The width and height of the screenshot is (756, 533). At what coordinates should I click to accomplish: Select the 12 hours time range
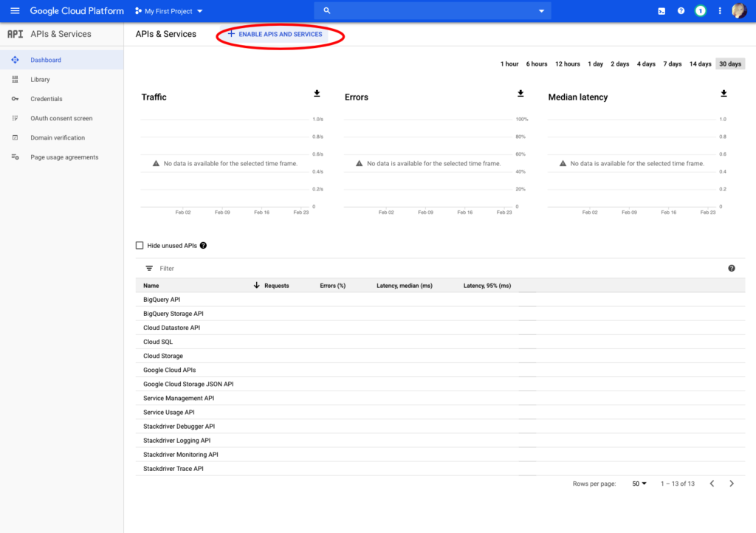pos(568,63)
